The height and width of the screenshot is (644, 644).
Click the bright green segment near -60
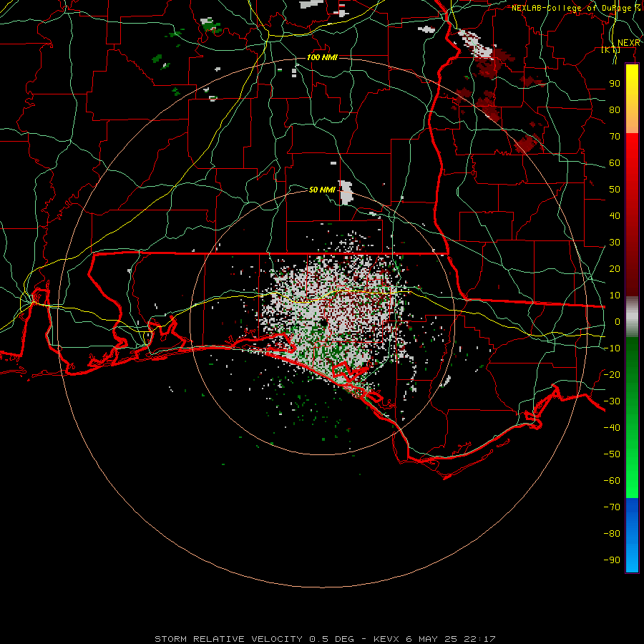[x=632, y=484]
